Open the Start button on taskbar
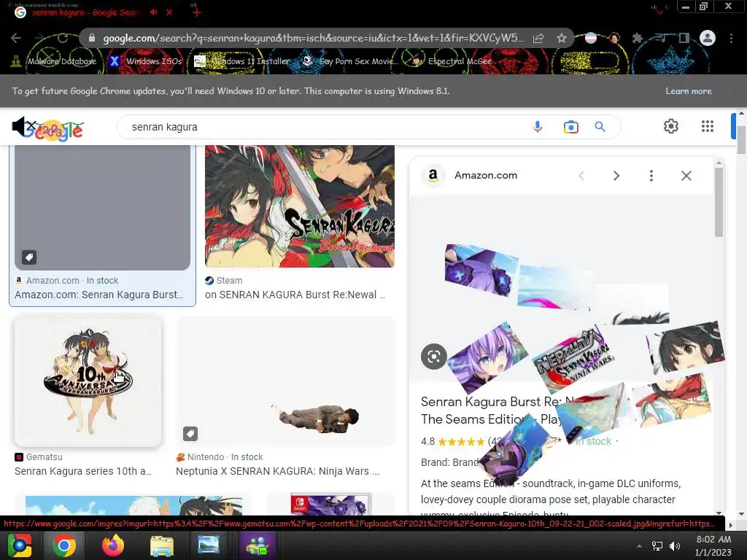This screenshot has height=560, width=747. click(x=20, y=545)
